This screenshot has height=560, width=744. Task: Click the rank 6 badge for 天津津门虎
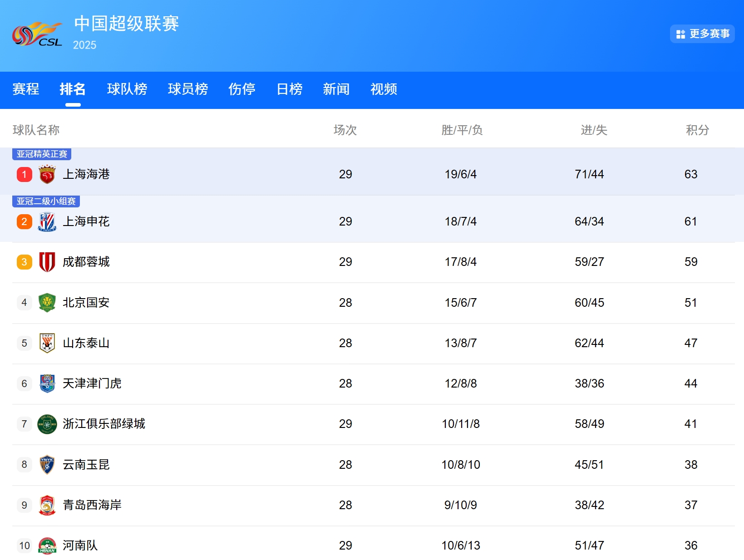tap(25, 383)
